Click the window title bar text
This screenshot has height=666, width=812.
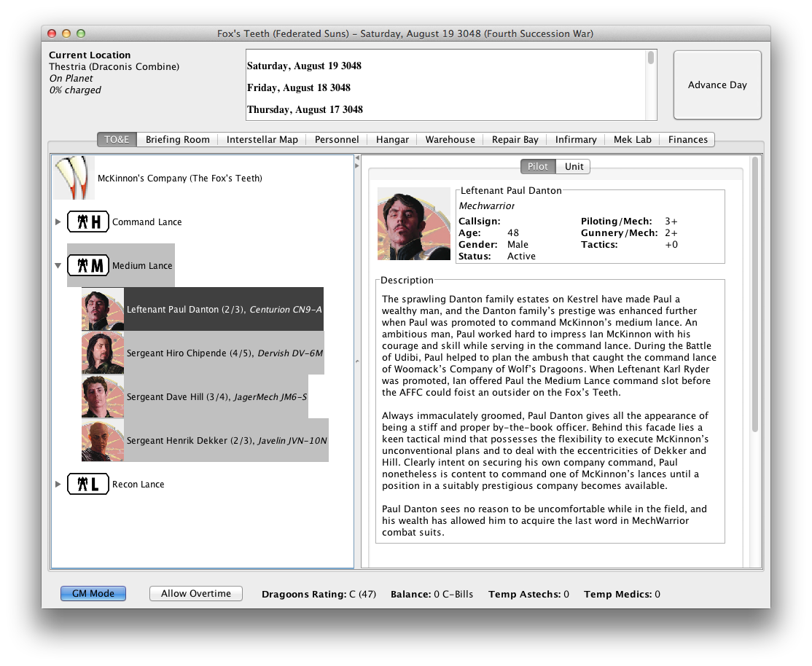(x=405, y=34)
